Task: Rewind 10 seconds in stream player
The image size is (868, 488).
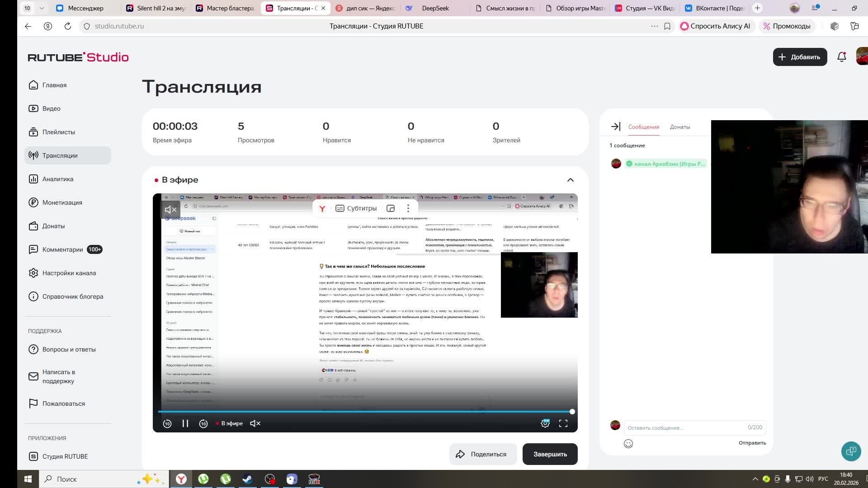Action: (167, 423)
